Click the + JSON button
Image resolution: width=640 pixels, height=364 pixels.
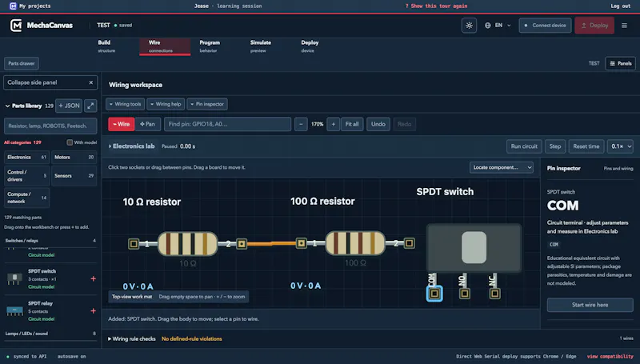(69, 106)
